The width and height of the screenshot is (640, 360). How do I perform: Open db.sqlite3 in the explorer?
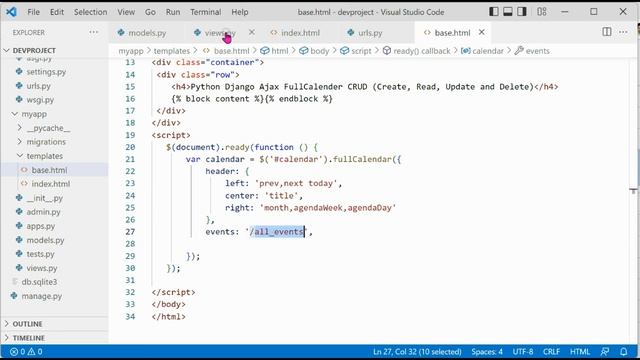(39, 282)
